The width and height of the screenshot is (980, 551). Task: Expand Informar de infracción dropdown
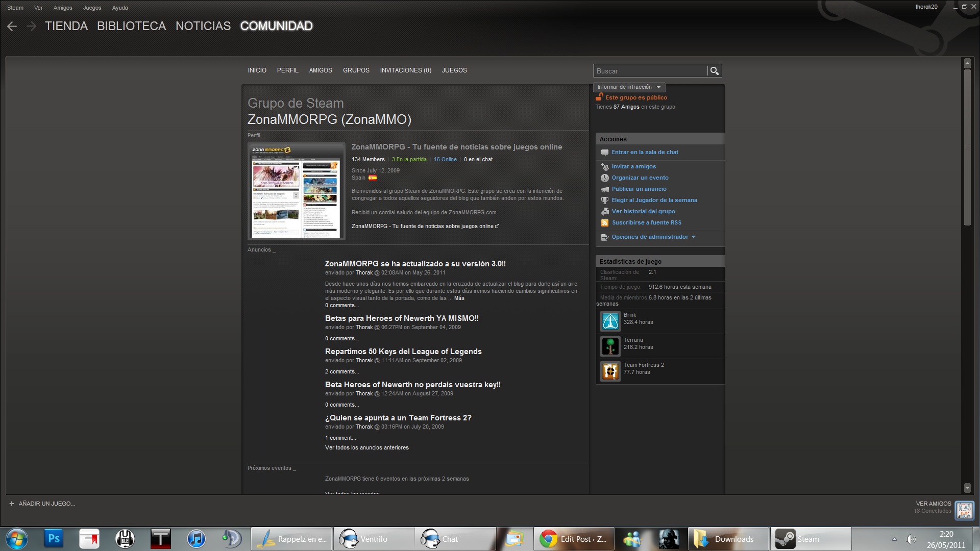(x=629, y=87)
